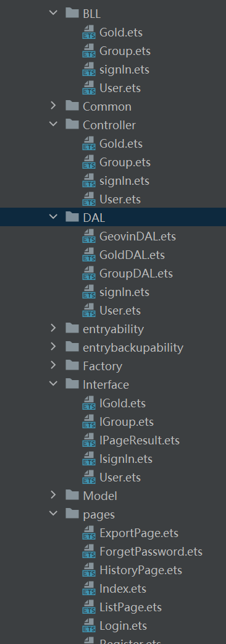Click the Factory folder icon

72,365
